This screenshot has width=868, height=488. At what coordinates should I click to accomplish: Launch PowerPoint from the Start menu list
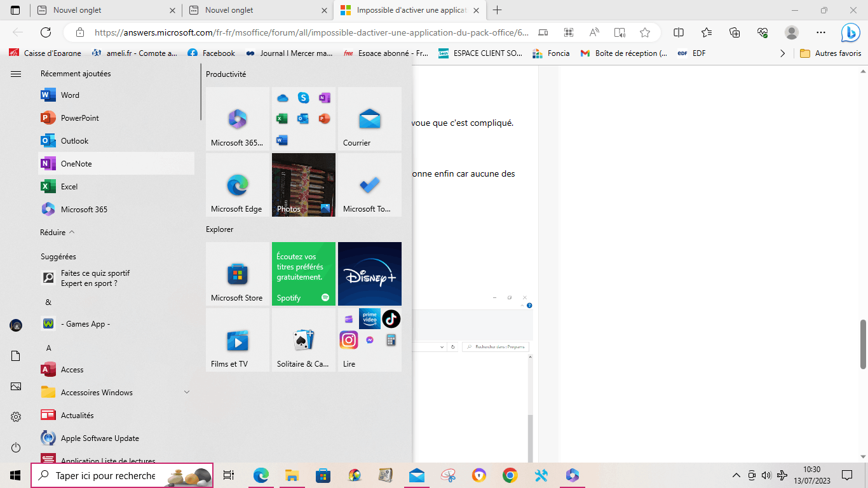[x=116, y=118]
